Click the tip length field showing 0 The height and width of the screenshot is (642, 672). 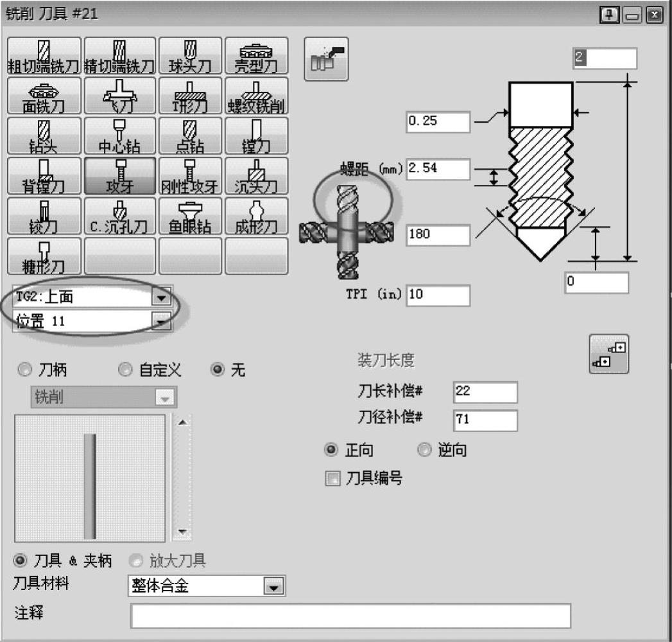click(x=596, y=282)
